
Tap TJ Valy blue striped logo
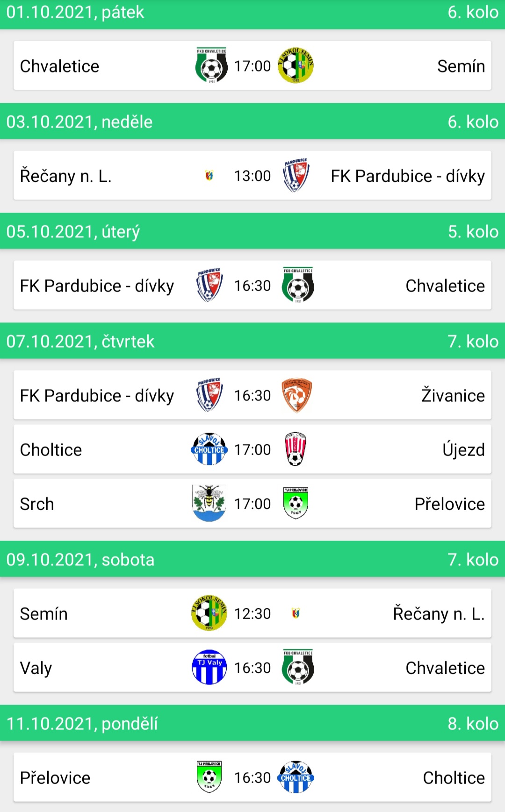(209, 667)
